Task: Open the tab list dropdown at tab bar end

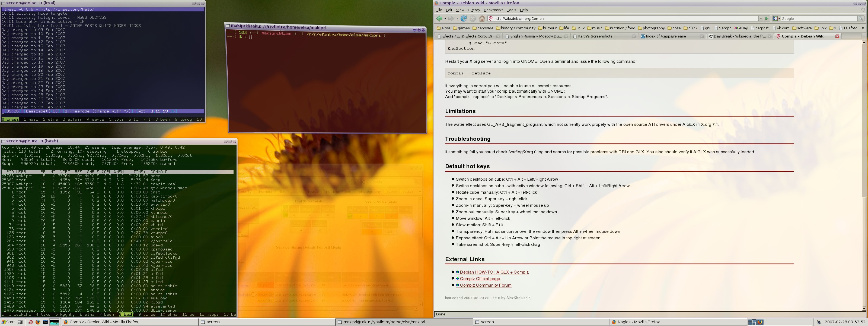Action: click(x=864, y=36)
